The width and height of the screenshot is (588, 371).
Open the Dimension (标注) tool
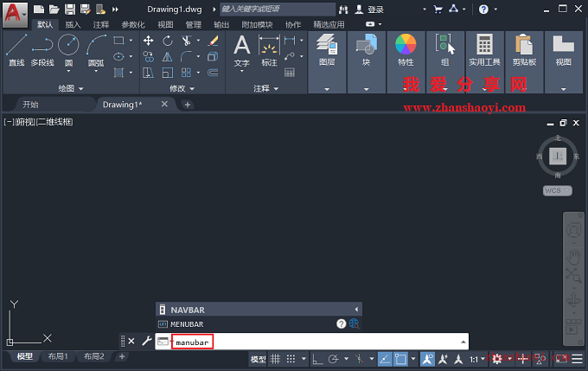pyautogui.click(x=269, y=50)
